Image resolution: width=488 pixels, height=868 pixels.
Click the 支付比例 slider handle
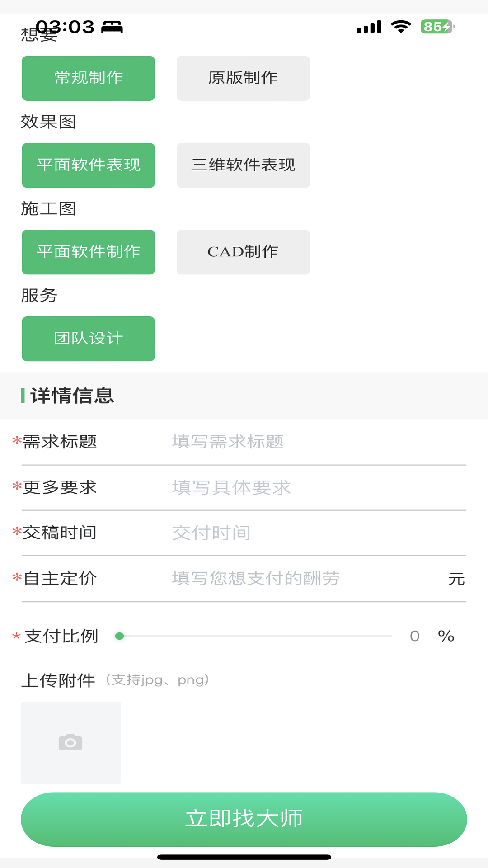click(x=120, y=636)
